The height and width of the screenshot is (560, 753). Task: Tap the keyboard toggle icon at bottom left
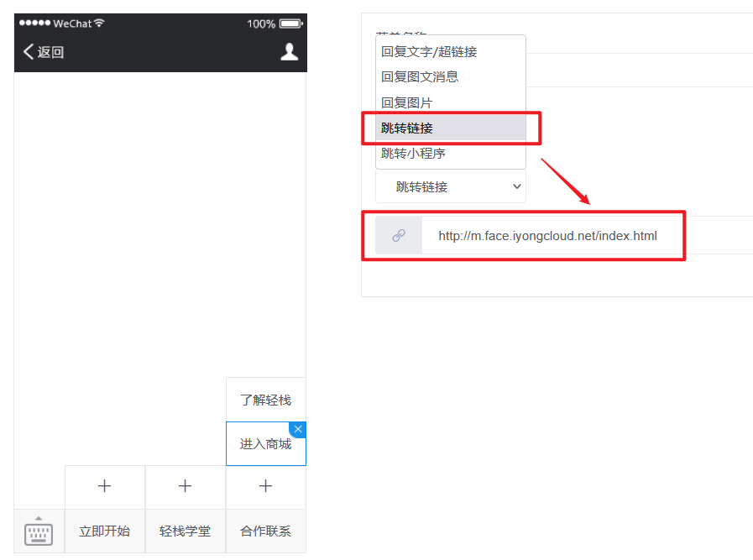click(39, 531)
